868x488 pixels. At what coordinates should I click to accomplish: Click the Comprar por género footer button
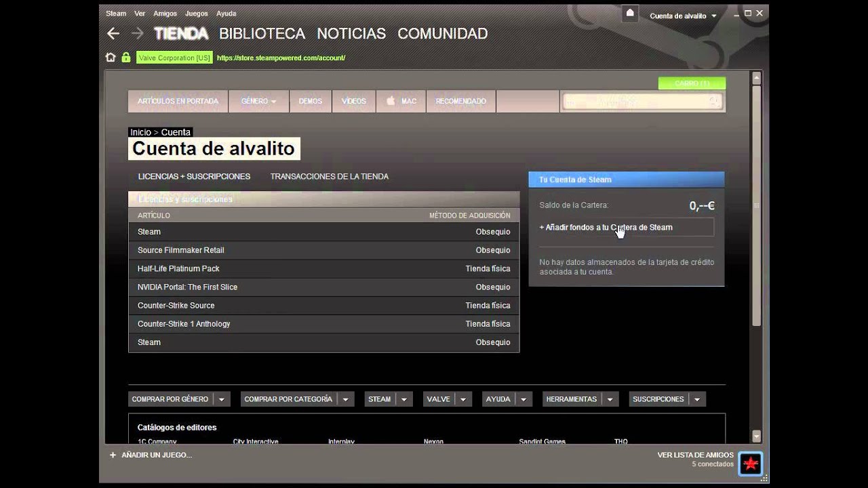click(170, 399)
